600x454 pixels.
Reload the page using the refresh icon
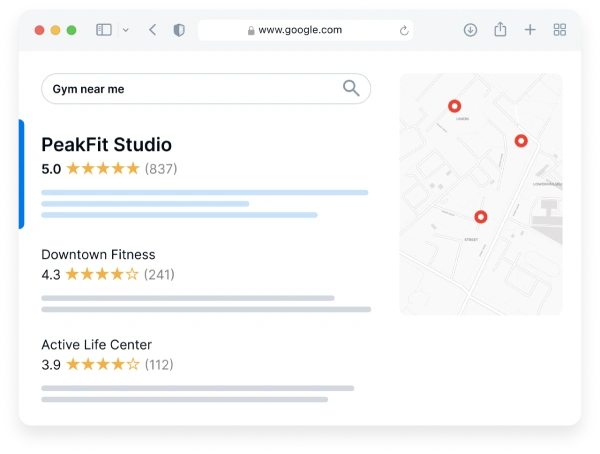(404, 30)
